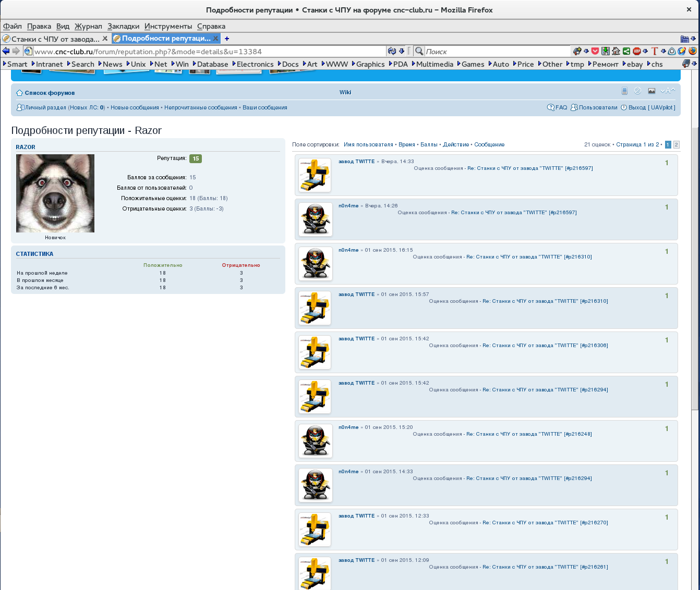This screenshot has height=590, width=700.
Task: Switch to 'Станки с ЧПУ от завода' tab
Action: tap(55, 39)
